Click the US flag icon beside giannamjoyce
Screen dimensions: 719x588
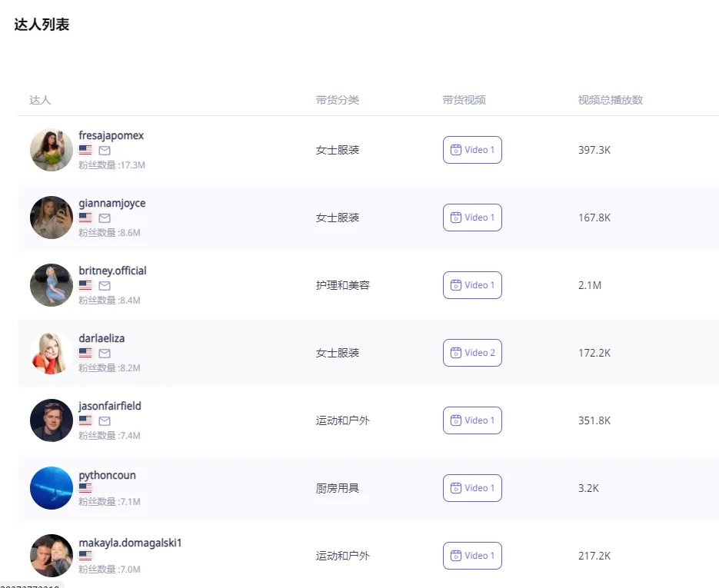[x=85, y=218]
